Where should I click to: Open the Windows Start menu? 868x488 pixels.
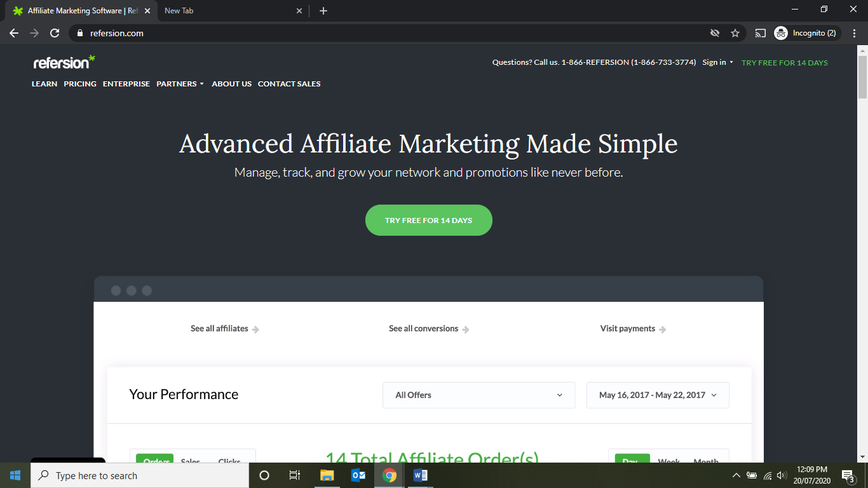tap(15, 475)
